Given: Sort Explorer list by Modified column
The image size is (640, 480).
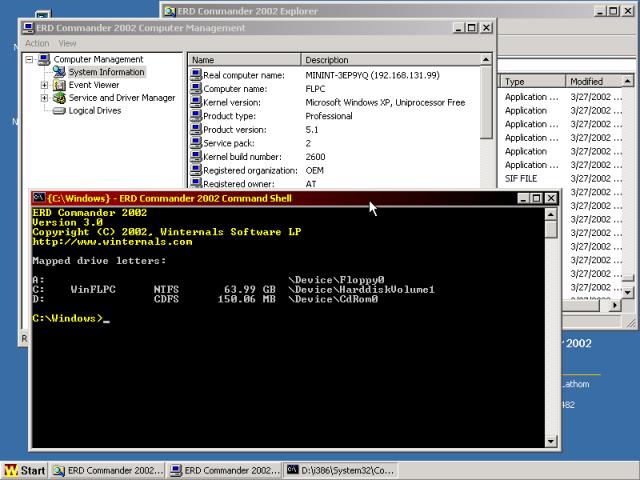Looking at the screenshot, I should [x=593, y=82].
